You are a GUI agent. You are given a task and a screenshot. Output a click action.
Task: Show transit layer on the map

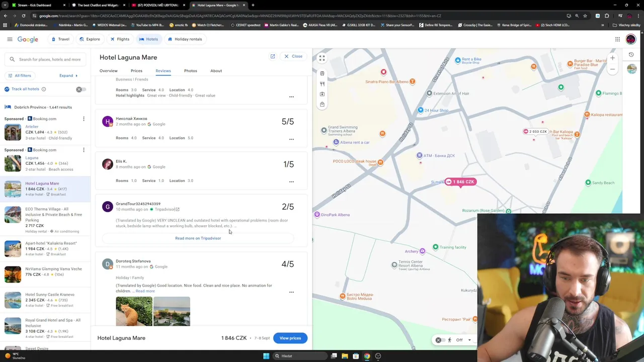(x=322, y=73)
